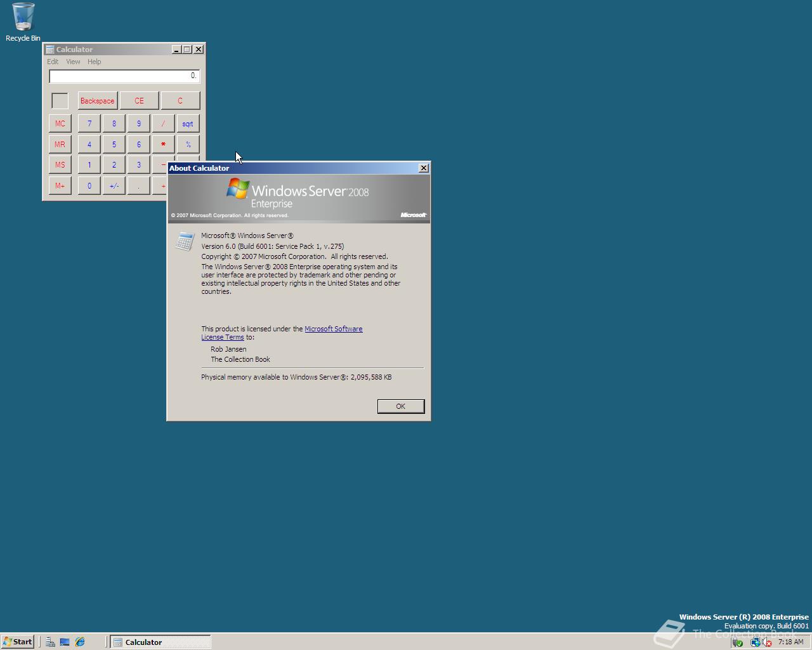Click the multiply (*) button

[163, 144]
